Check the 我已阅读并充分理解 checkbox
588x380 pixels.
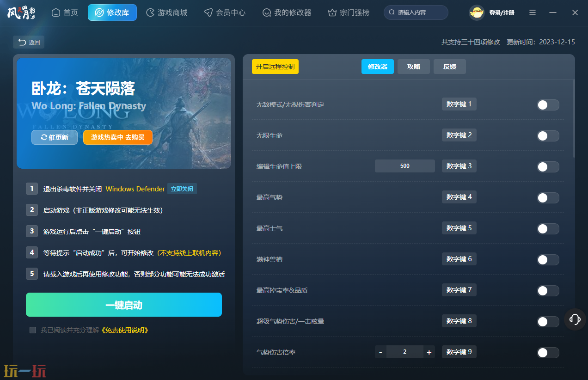point(33,330)
